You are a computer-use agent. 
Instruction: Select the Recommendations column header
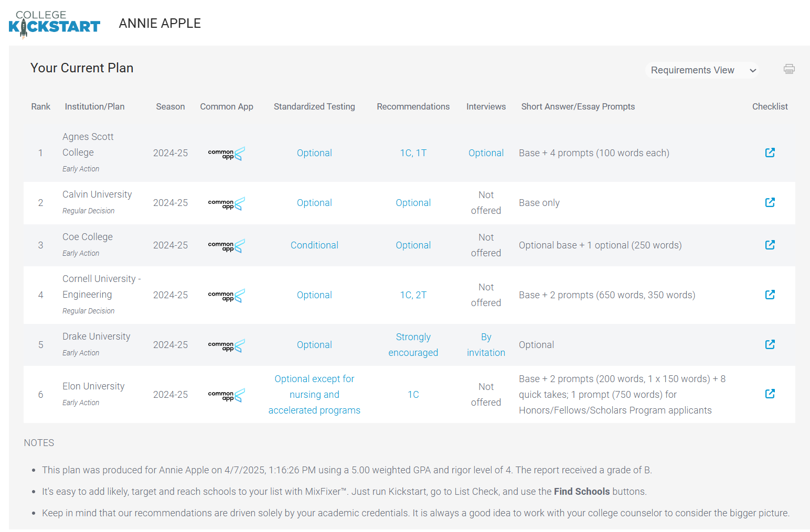[413, 106]
